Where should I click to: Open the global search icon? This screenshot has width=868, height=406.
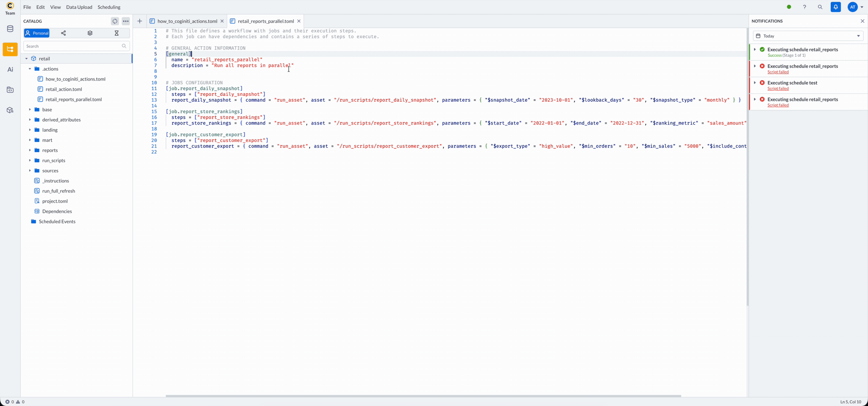[820, 7]
